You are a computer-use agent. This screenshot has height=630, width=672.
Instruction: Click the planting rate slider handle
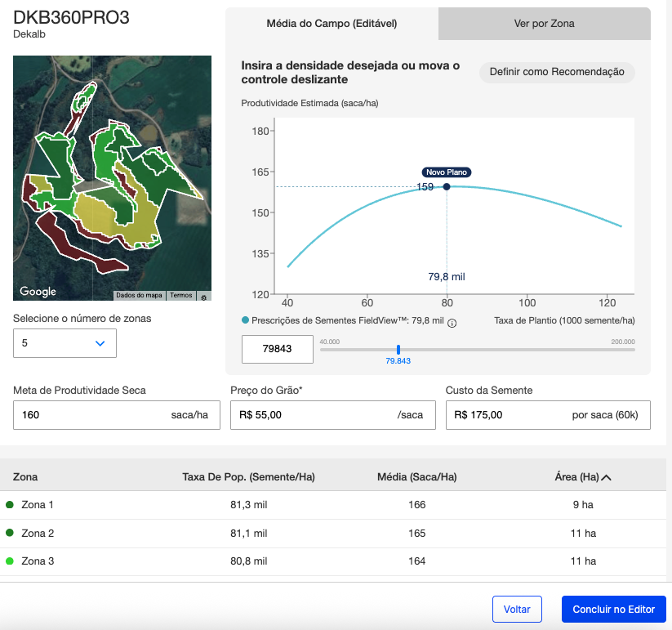point(398,349)
